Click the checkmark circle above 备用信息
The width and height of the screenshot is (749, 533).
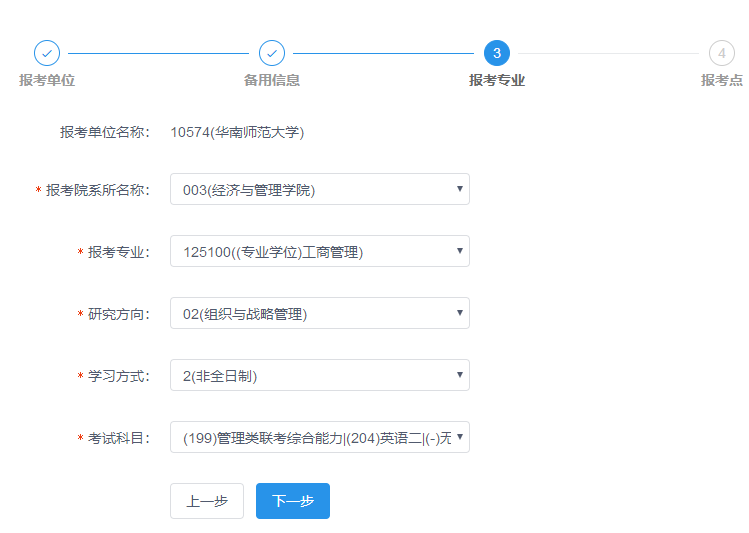tap(272, 53)
